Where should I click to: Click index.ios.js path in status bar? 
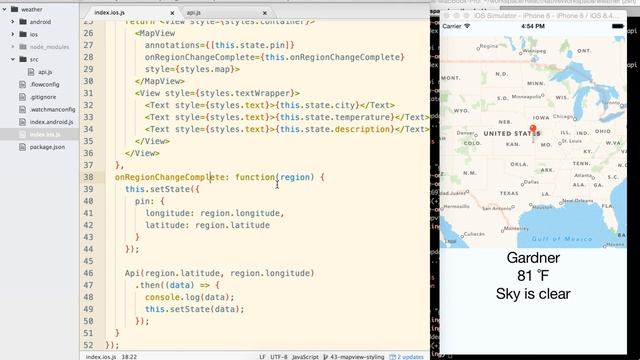101,357
